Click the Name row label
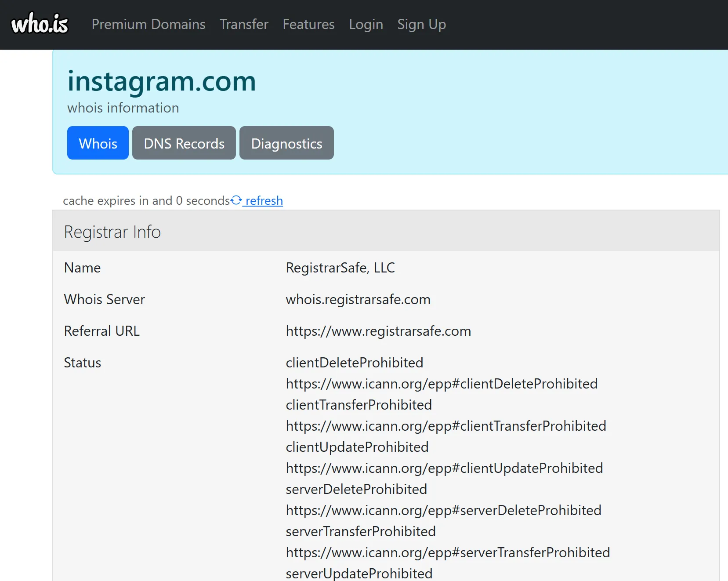728x581 pixels. (x=82, y=268)
